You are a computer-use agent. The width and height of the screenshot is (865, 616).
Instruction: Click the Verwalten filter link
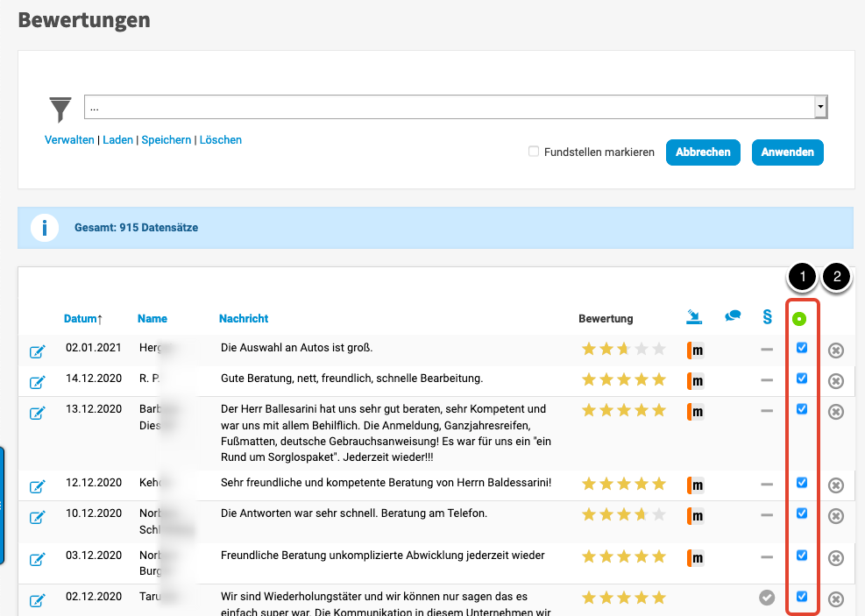point(69,140)
